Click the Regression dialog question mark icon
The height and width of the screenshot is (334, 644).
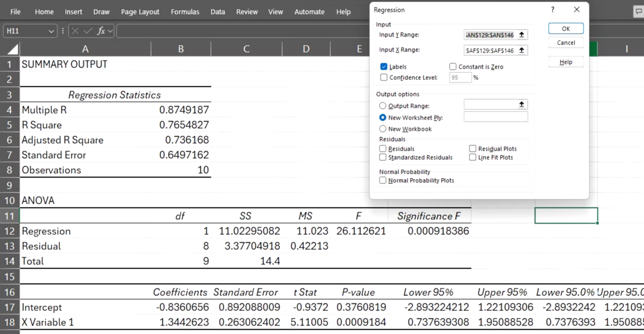553,10
